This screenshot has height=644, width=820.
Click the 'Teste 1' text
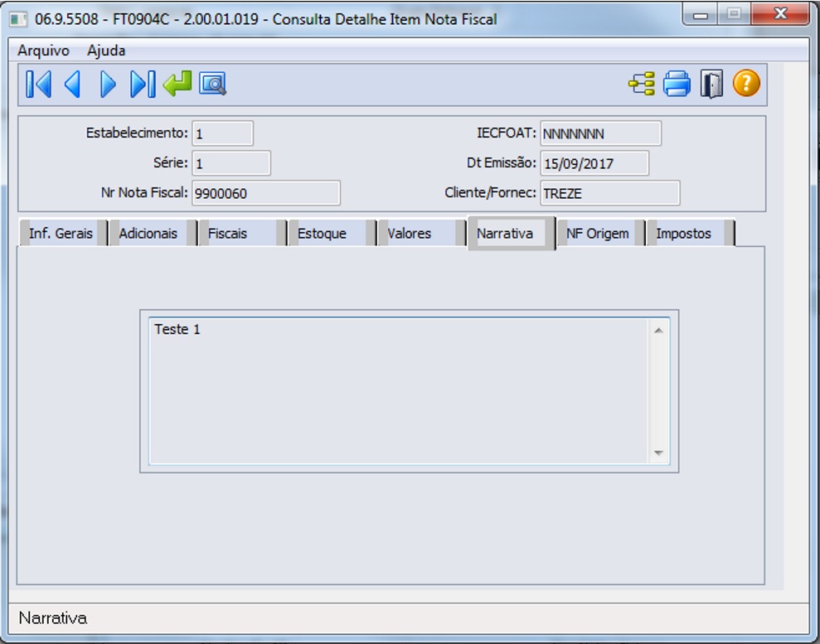[x=177, y=329]
